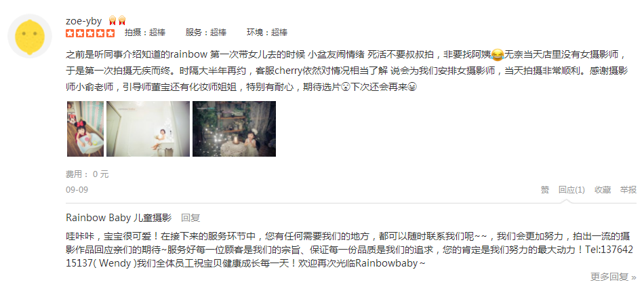Image resolution: width=644 pixels, height=291 pixels.
Task: Click the crying-laughing emoji in the review
Action: tap(498, 54)
